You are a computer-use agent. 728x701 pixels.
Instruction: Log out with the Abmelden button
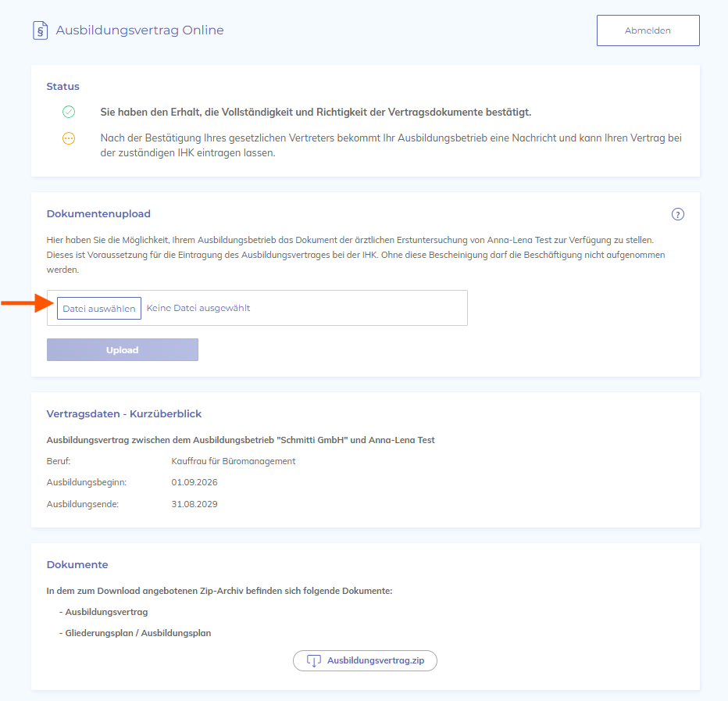point(648,30)
